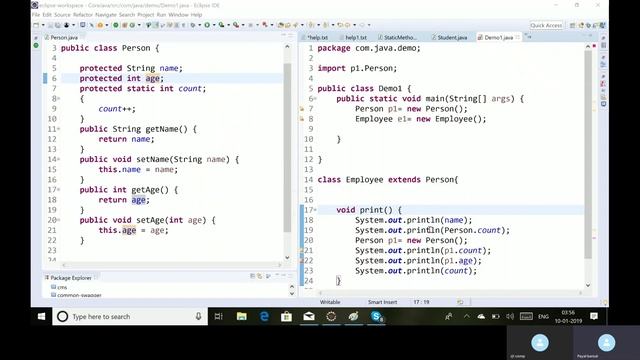Click the Package Explorer view tab
The width and height of the screenshot is (640, 360).
(x=70, y=278)
